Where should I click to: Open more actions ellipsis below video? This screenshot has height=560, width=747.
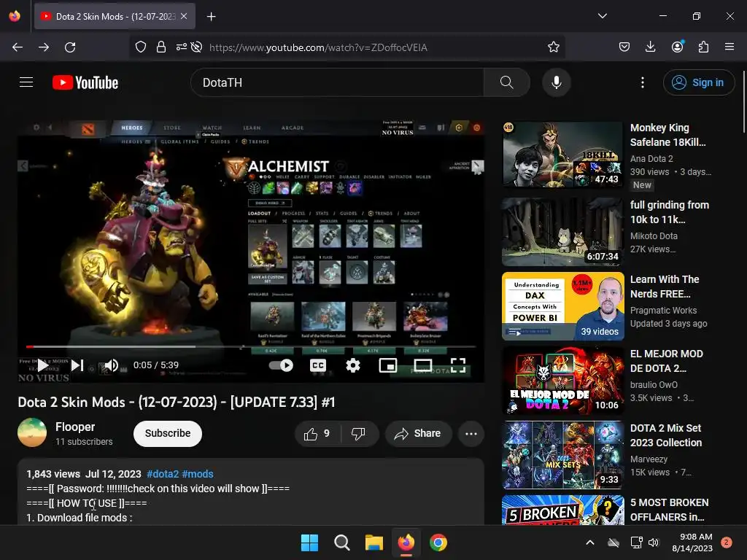click(471, 434)
